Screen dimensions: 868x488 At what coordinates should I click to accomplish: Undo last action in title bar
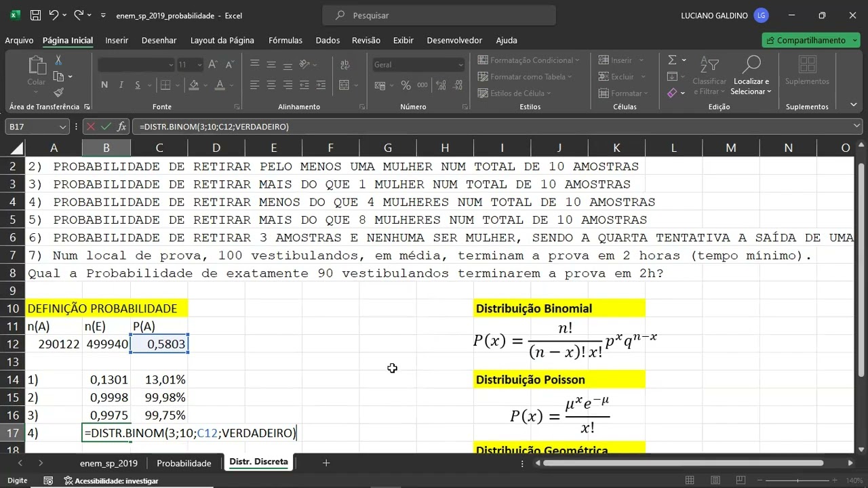54,15
